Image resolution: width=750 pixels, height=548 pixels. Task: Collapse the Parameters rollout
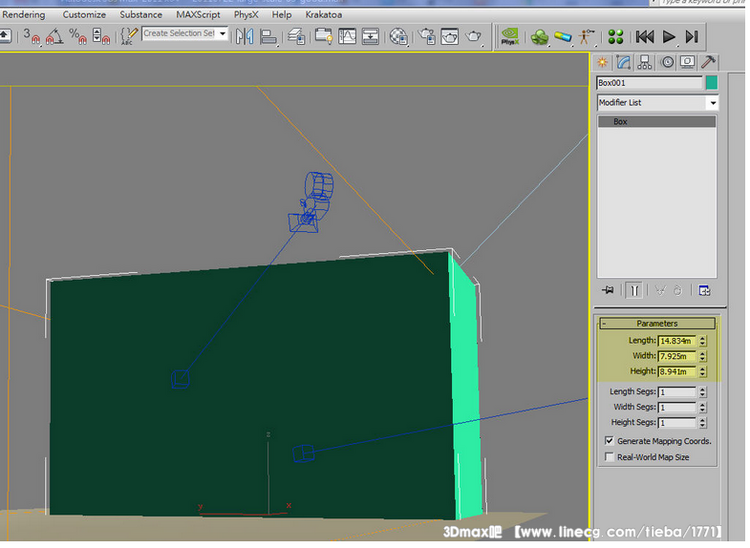click(x=657, y=324)
